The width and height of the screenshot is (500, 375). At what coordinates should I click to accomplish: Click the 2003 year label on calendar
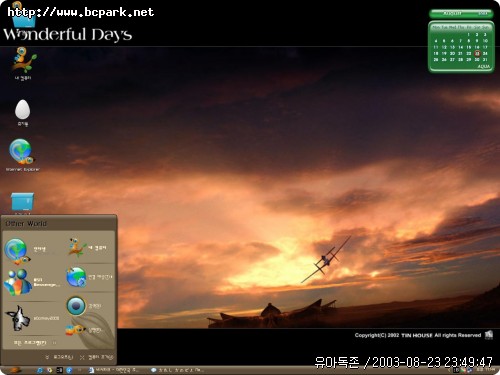(x=483, y=13)
